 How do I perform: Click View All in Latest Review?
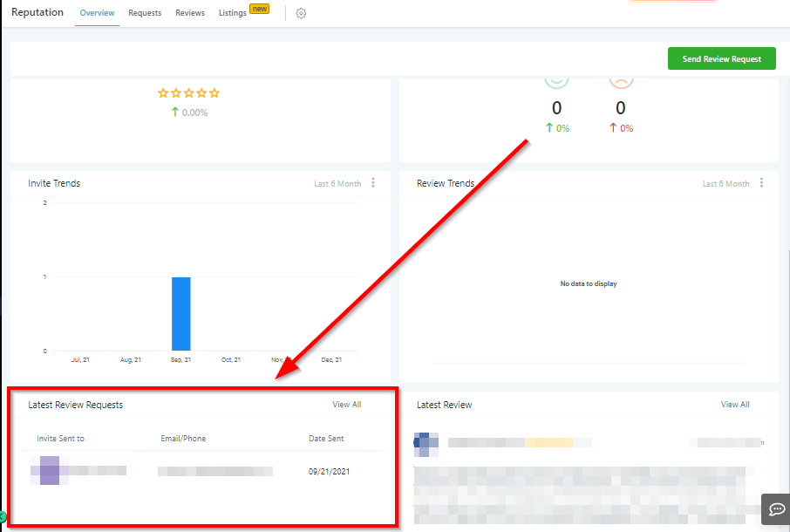tap(734, 405)
